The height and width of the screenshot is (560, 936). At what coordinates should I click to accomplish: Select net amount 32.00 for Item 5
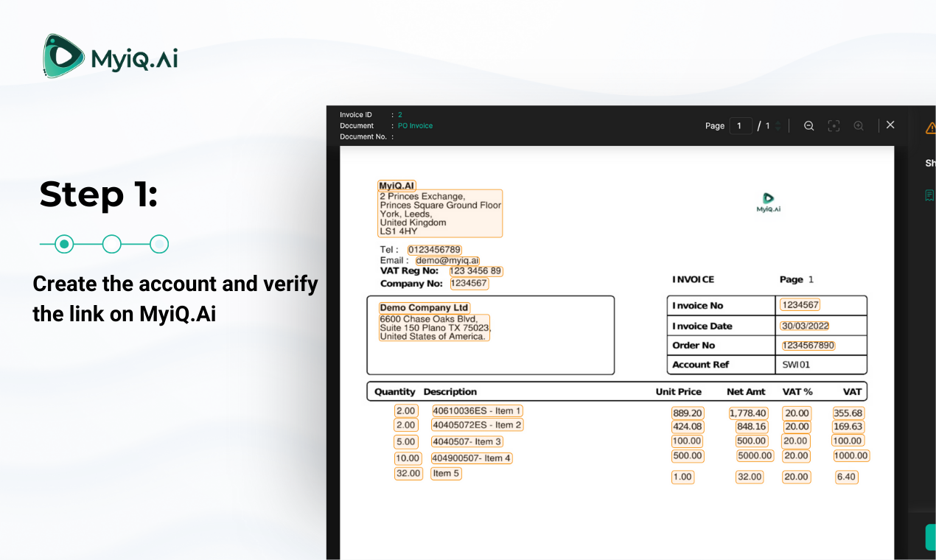tap(750, 477)
